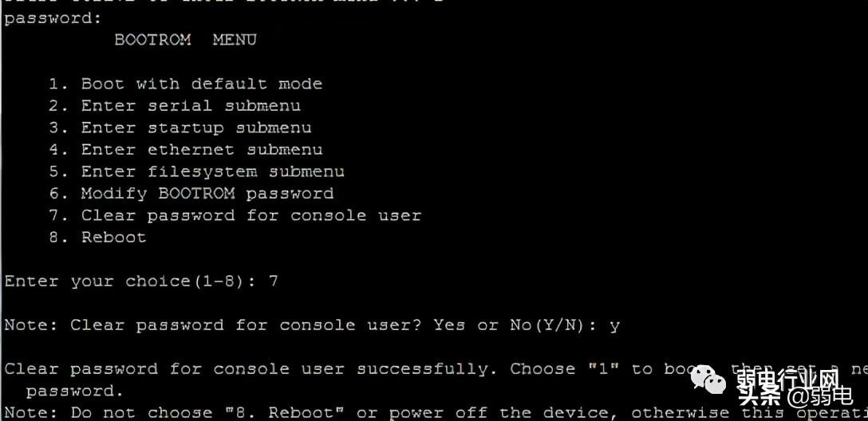Select menu item 1 Boot with default mode
The width and height of the screenshot is (868, 421).
pyautogui.click(x=185, y=84)
